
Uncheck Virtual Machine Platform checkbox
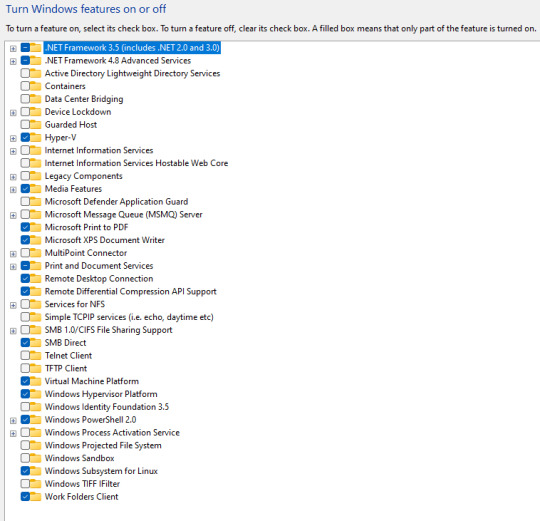(25, 381)
